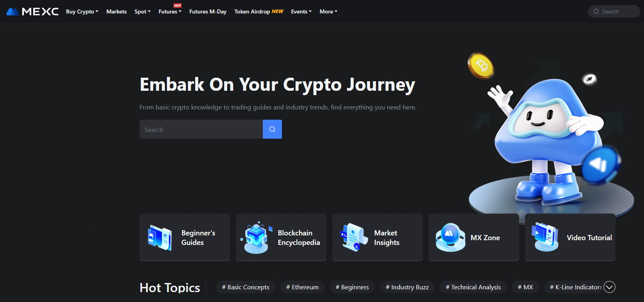Open Futures M-Day in the nav bar
The height and width of the screenshot is (302, 644).
(x=208, y=11)
